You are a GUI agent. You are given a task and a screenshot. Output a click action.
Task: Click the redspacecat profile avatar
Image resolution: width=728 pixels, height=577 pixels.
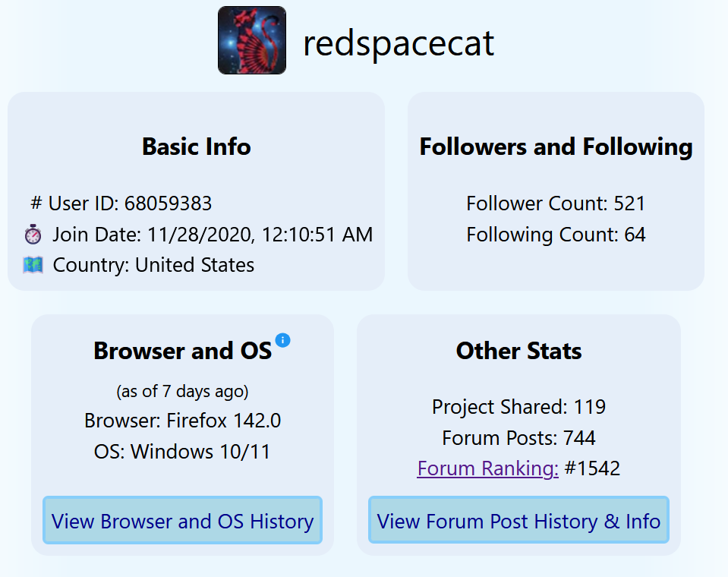click(x=252, y=40)
